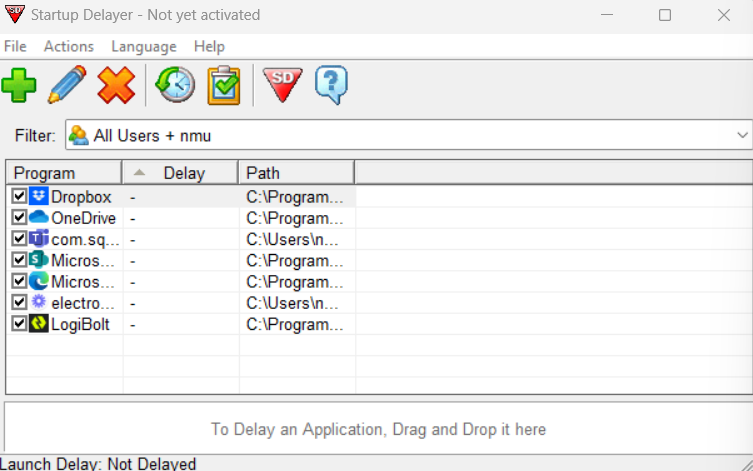The width and height of the screenshot is (753, 471).
Task: Click the green S SharePoint-style icon
Action: 38,260
